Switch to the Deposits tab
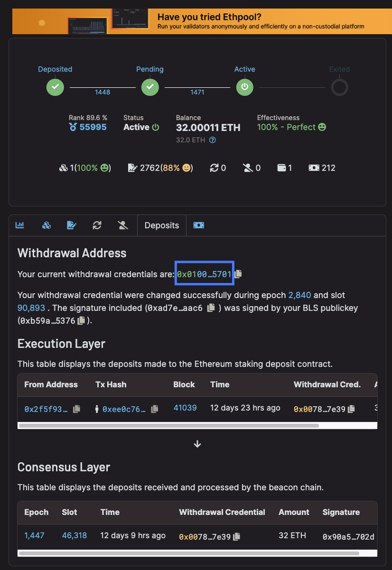This screenshot has height=570, width=392. [x=161, y=225]
